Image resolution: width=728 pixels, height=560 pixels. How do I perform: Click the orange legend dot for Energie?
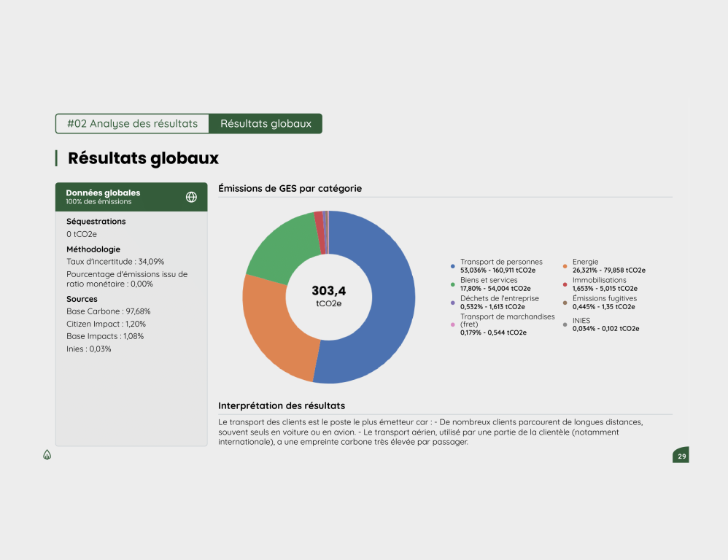pos(565,266)
